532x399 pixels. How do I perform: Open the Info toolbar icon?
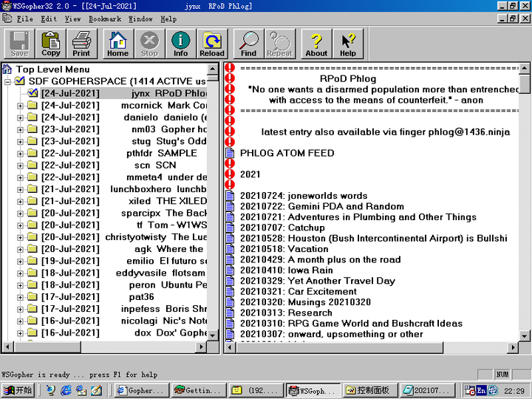180,44
